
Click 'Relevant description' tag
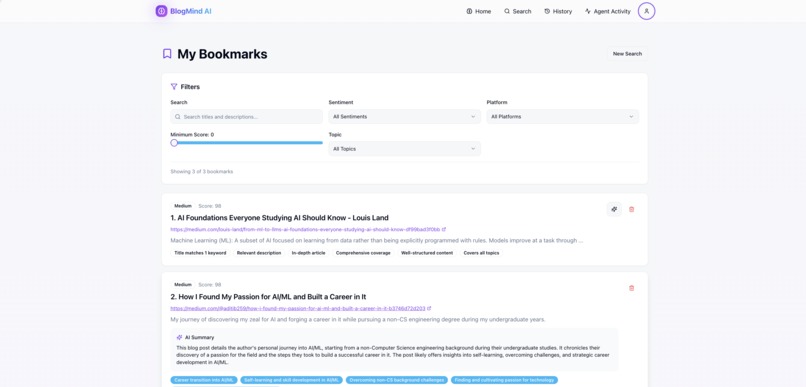[x=259, y=253]
